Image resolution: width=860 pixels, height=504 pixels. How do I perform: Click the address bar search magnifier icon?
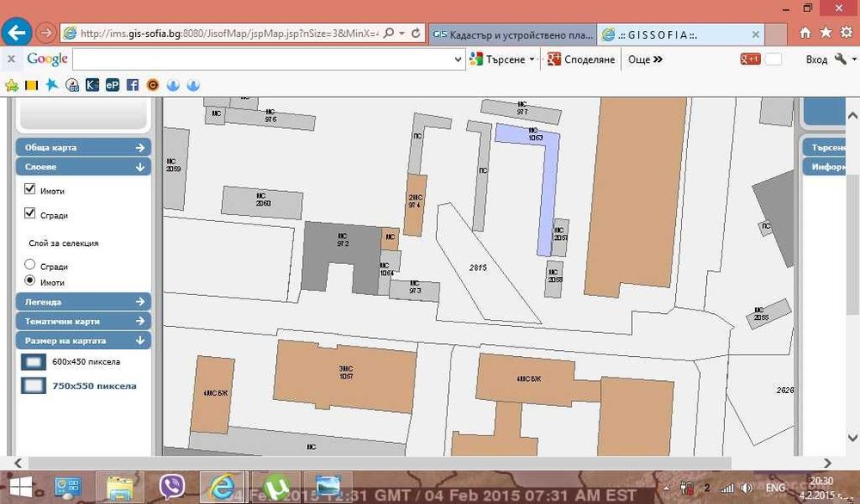point(389,34)
